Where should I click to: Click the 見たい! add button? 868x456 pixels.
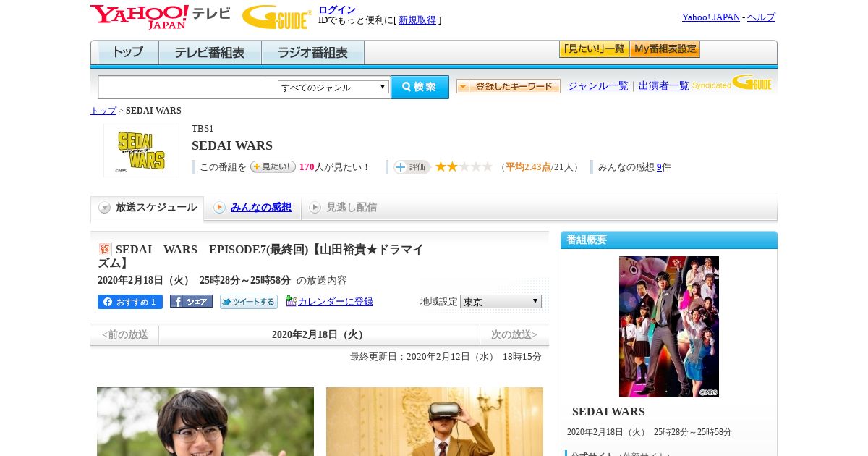pos(273,166)
